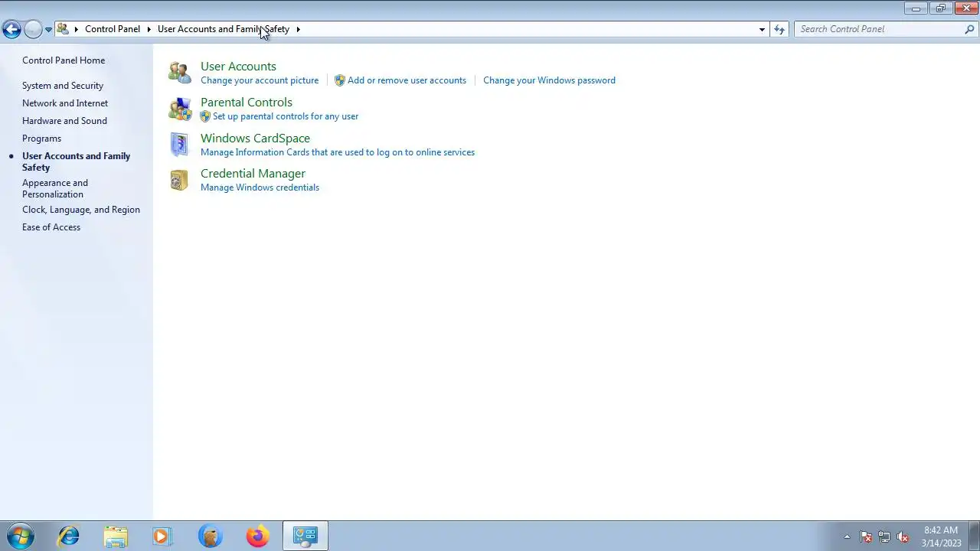
Task: Open the fifth taskbar app beside Firefox
Action: pos(210,536)
